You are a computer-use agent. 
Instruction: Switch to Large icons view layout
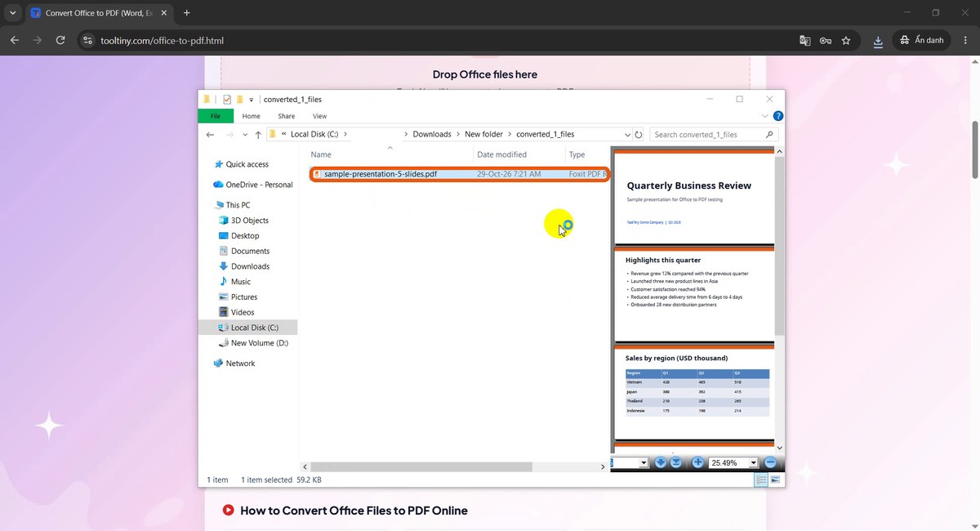click(775, 480)
